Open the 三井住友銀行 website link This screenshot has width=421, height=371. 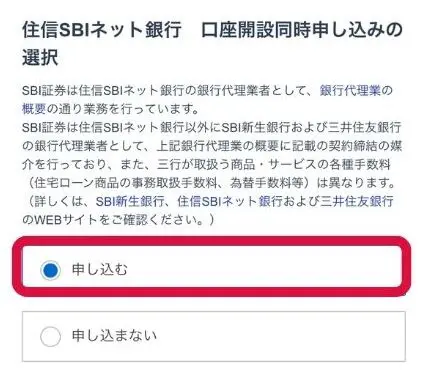click(x=357, y=201)
